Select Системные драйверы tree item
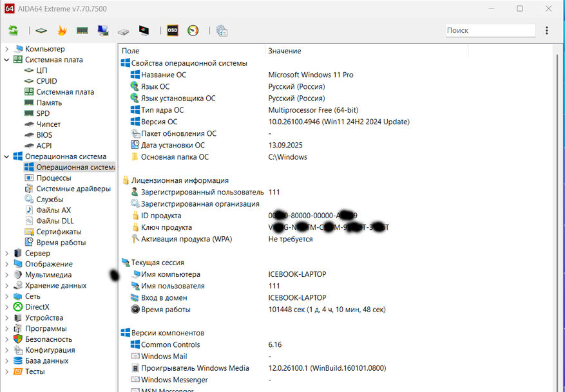This screenshot has width=565, height=392. (x=73, y=189)
